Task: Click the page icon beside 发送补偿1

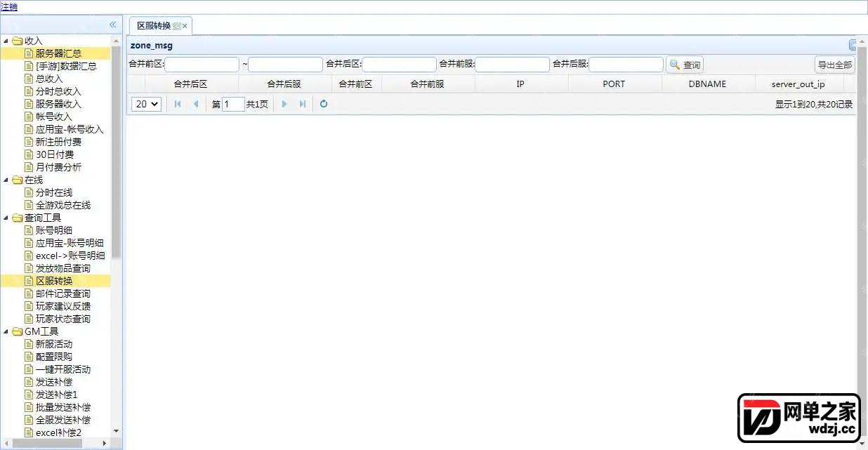Action: (29, 395)
